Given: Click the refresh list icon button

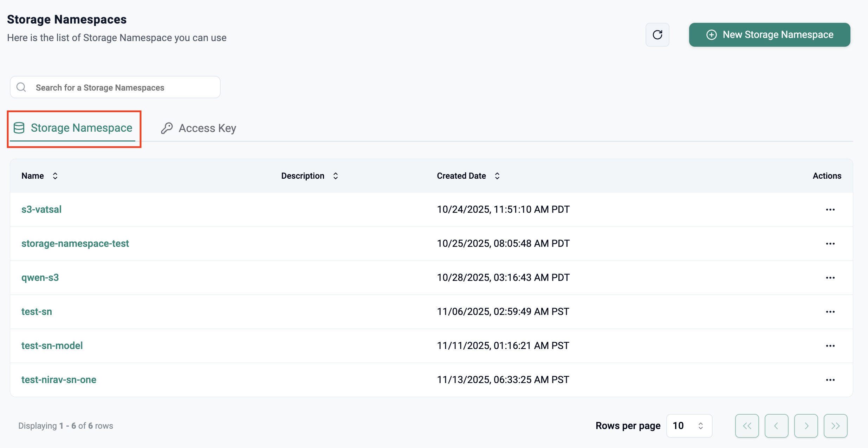Looking at the screenshot, I should point(657,35).
